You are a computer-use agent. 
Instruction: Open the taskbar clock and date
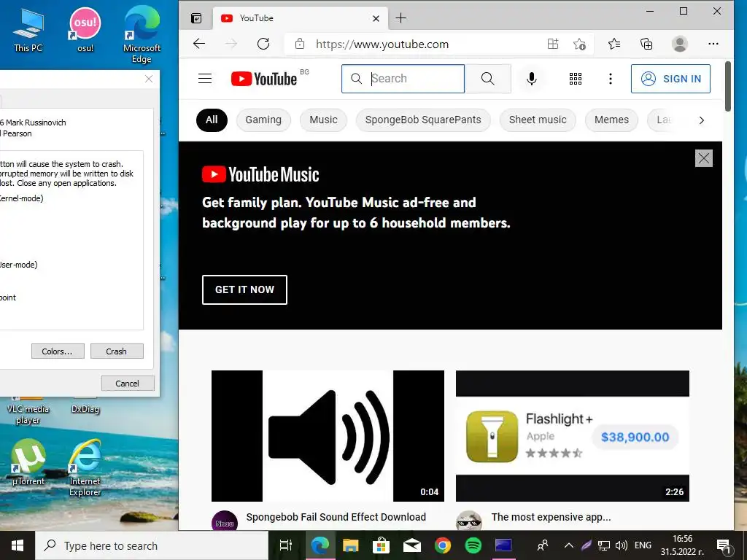point(682,545)
